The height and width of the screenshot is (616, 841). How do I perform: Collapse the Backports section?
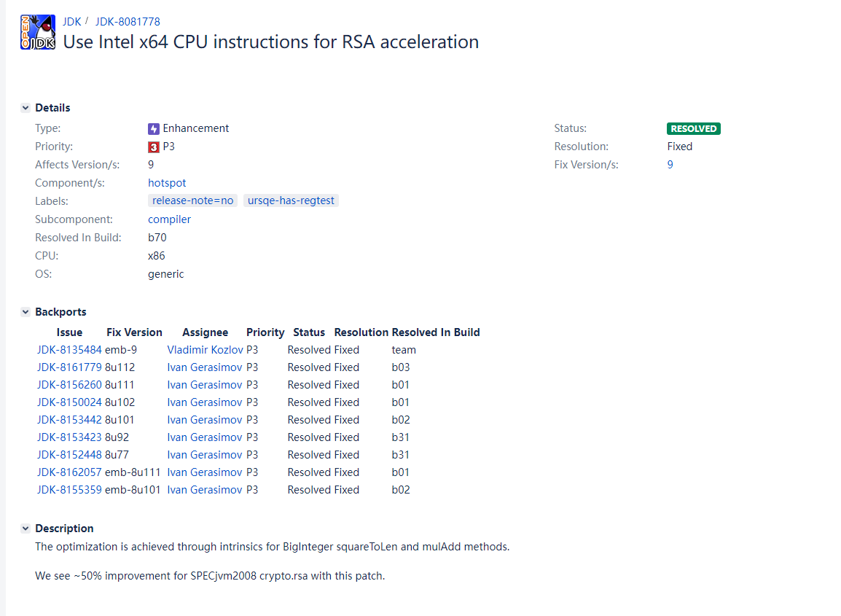[26, 312]
